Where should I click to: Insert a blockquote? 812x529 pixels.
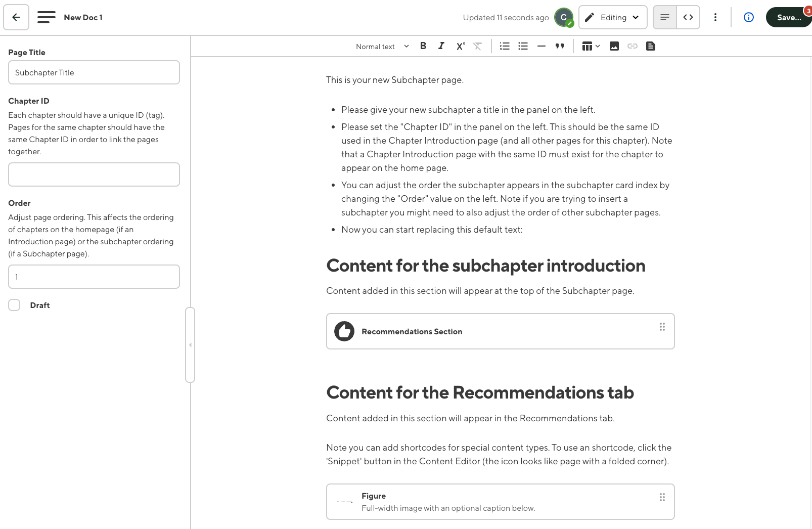(x=559, y=46)
